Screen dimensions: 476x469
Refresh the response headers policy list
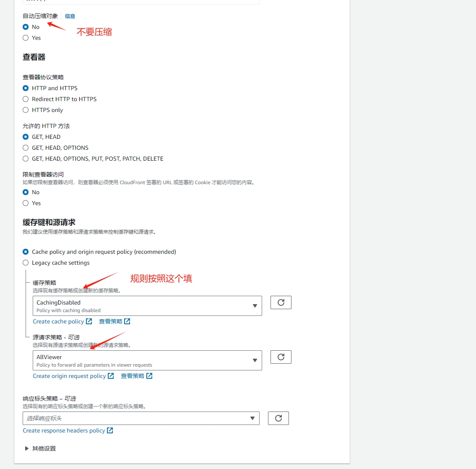click(278, 418)
